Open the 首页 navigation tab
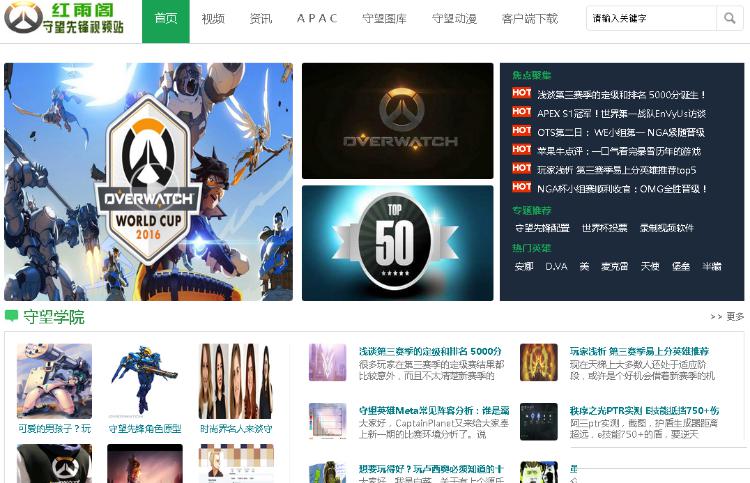Viewport: 750px width, 483px height. coord(165,21)
